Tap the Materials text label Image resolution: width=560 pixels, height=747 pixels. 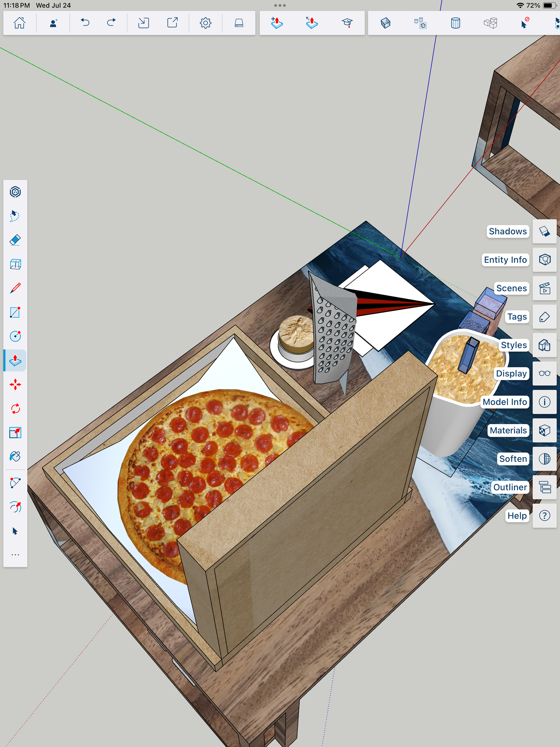(x=508, y=430)
